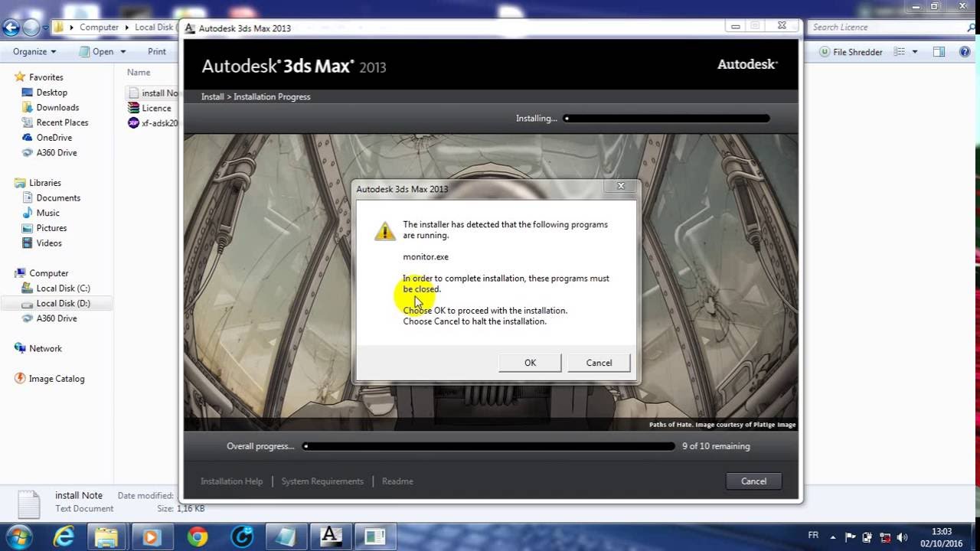The image size is (980, 551).
Task: Open the Installation Help link
Action: pyautogui.click(x=231, y=481)
